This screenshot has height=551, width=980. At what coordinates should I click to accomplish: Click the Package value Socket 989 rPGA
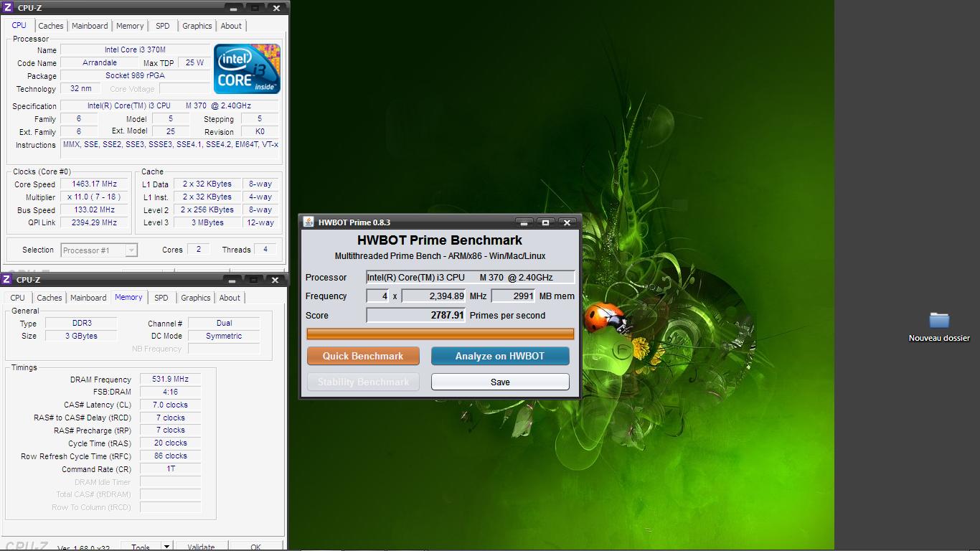pyautogui.click(x=135, y=75)
